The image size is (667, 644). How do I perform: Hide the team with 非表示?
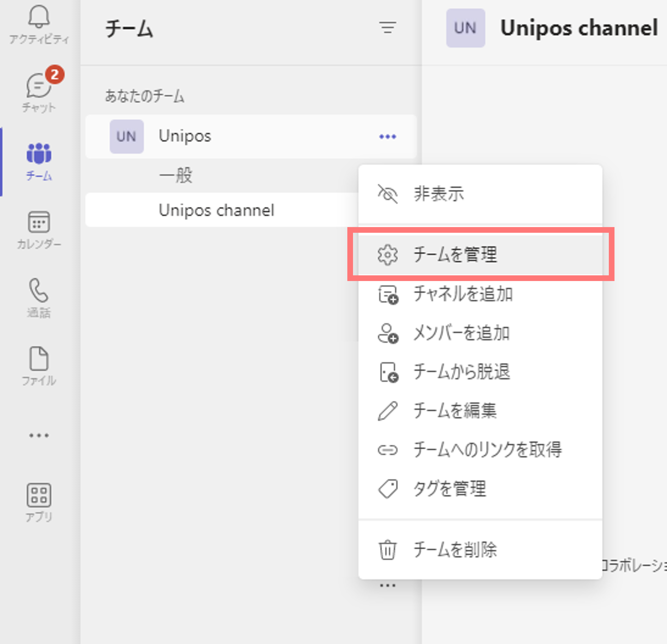point(480,194)
